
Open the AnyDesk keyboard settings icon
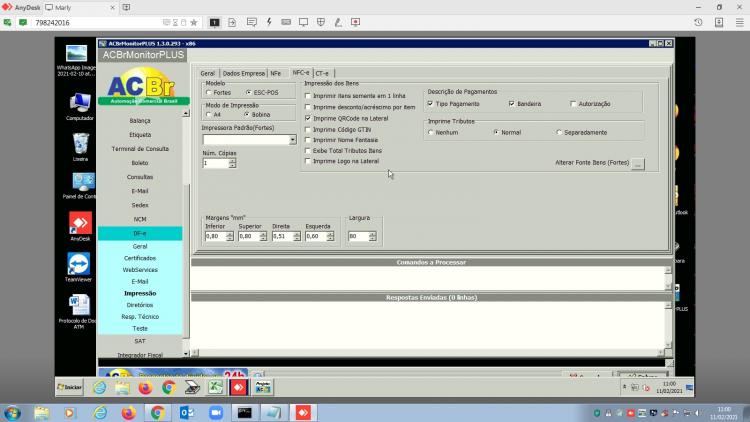[286, 22]
